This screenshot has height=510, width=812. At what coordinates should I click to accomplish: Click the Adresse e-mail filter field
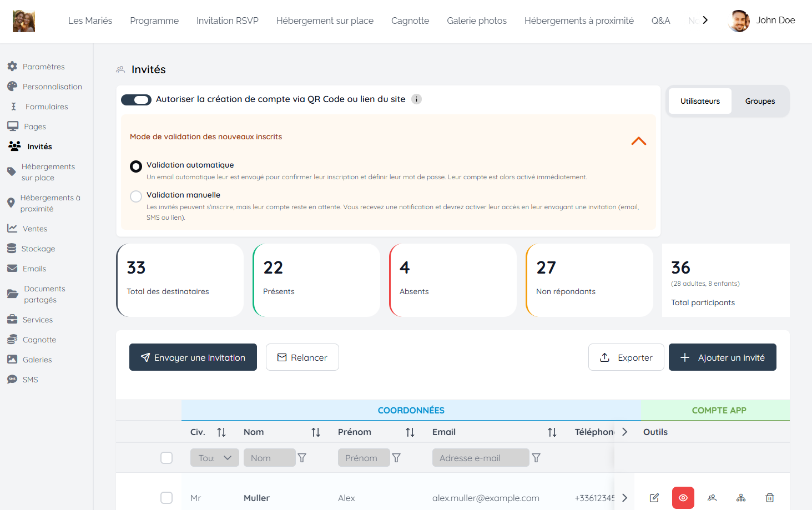coord(481,458)
